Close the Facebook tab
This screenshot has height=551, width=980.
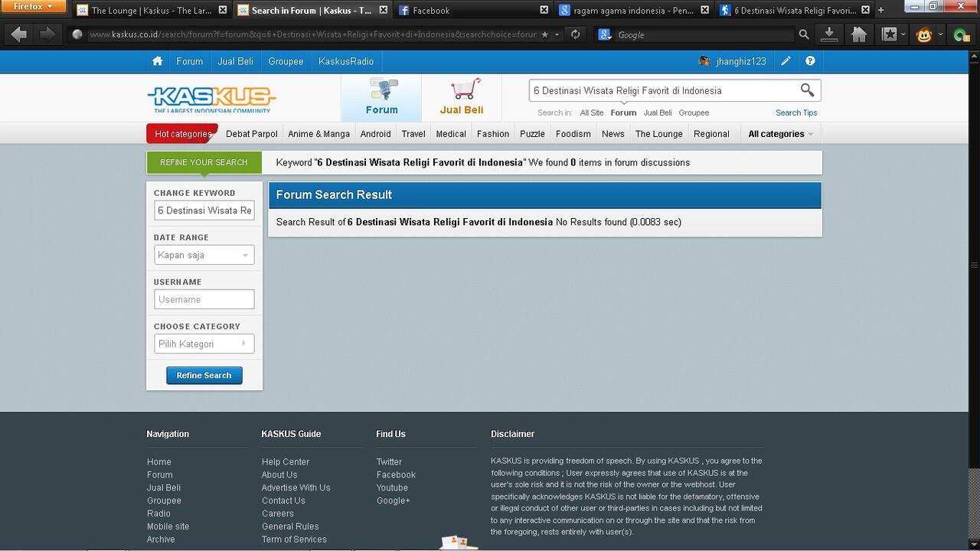[x=544, y=10]
